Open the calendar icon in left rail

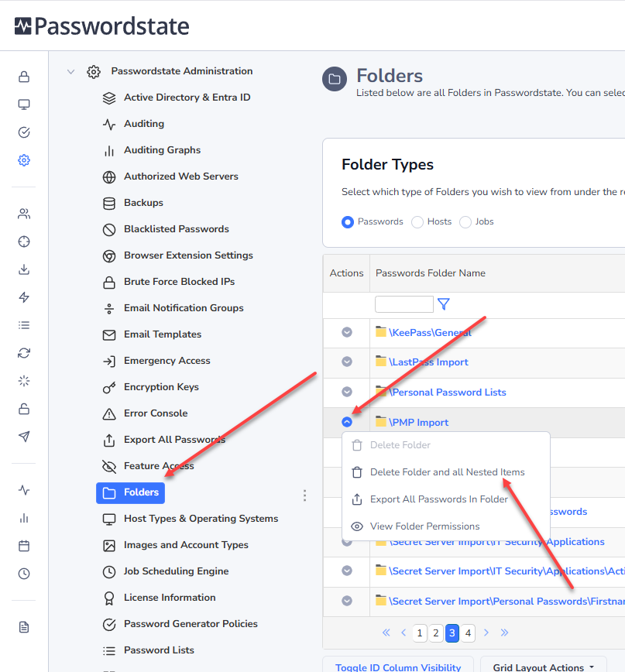[x=24, y=546]
